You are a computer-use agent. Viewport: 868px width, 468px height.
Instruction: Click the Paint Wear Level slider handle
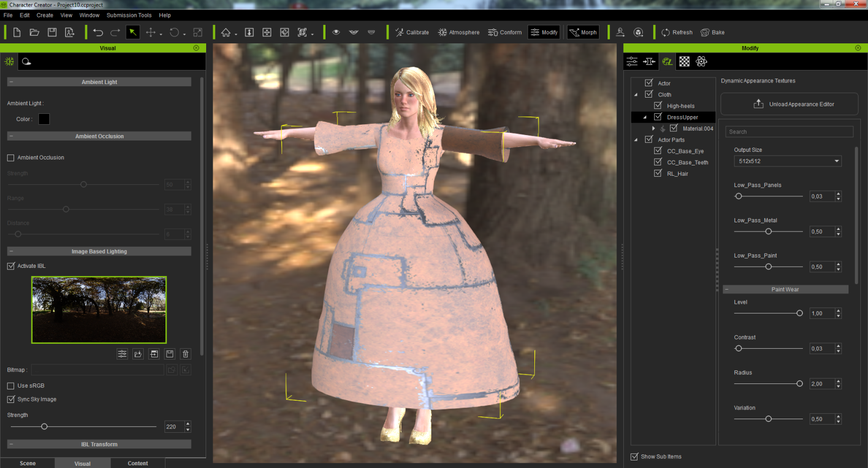pos(800,313)
